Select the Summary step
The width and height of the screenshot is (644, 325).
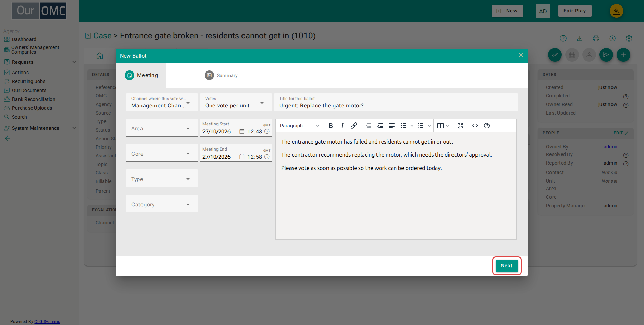pos(221,75)
